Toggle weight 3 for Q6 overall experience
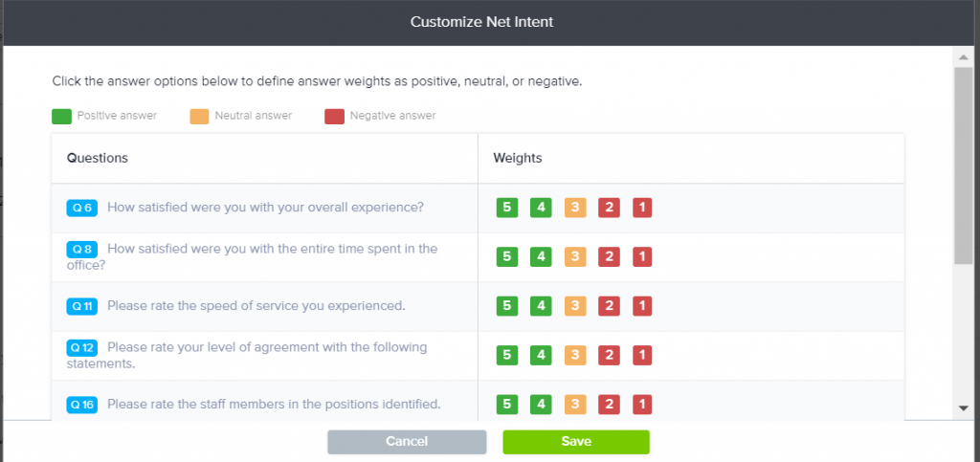 point(574,208)
